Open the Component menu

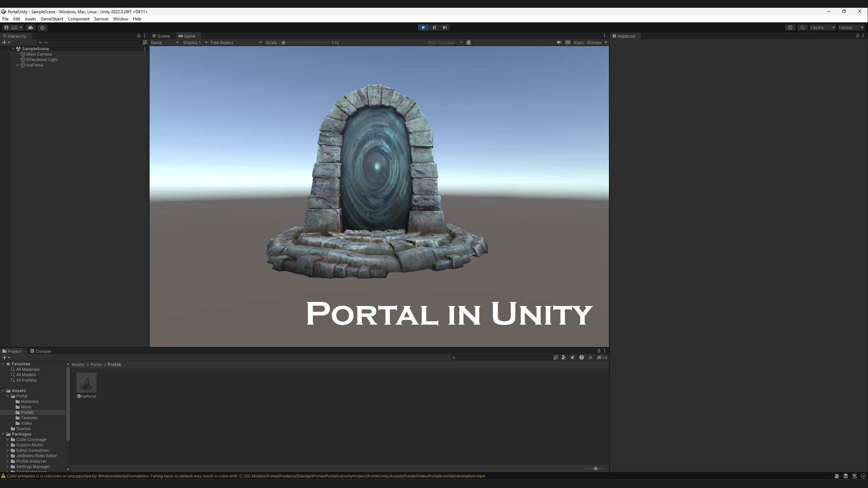(79, 19)
